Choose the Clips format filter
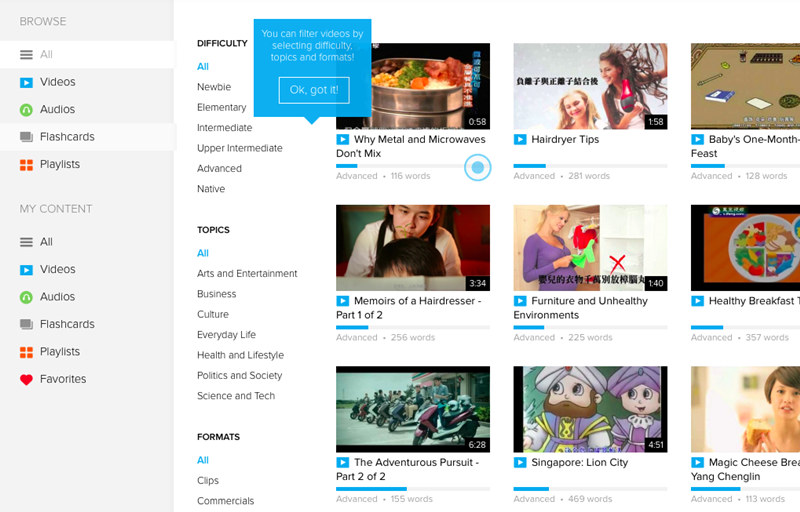 tap(209, 480)
